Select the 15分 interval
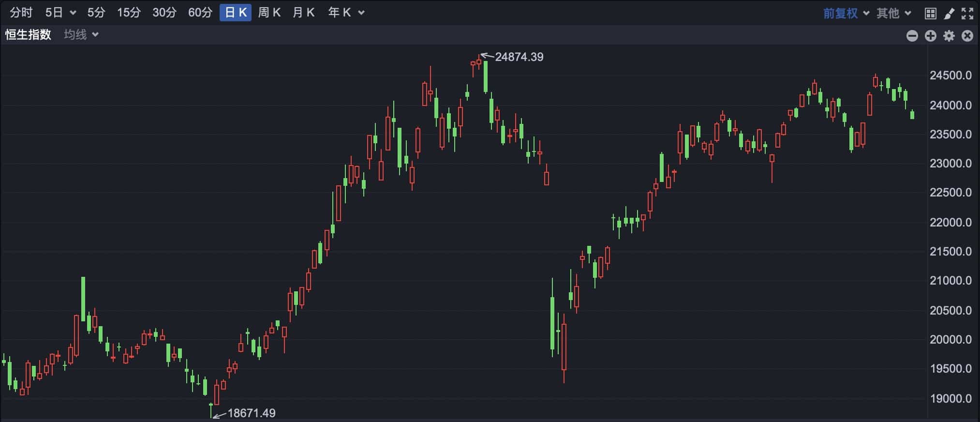Viewport: 980px width, 422px height. coord(129,13)
